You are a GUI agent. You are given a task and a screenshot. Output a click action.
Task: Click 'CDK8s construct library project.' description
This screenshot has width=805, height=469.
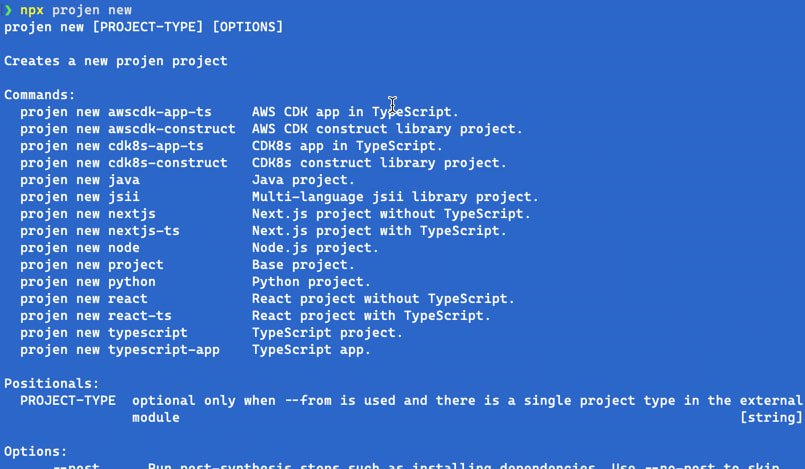379,163
